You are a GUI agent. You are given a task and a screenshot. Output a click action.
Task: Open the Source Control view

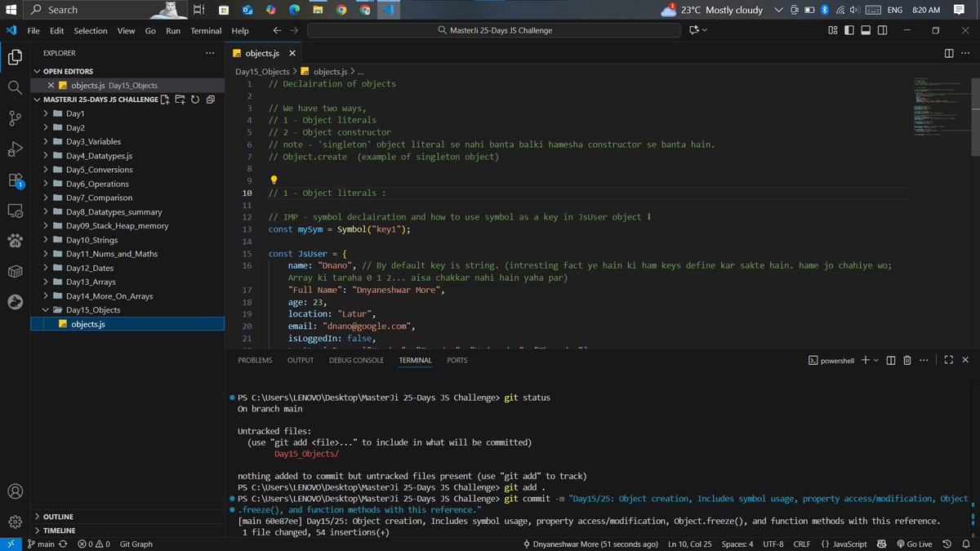[15, 118]
